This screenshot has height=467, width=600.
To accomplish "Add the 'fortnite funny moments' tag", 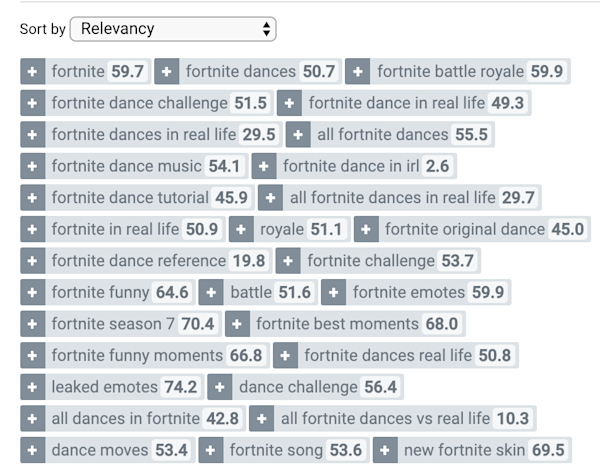I will [33, 355].
